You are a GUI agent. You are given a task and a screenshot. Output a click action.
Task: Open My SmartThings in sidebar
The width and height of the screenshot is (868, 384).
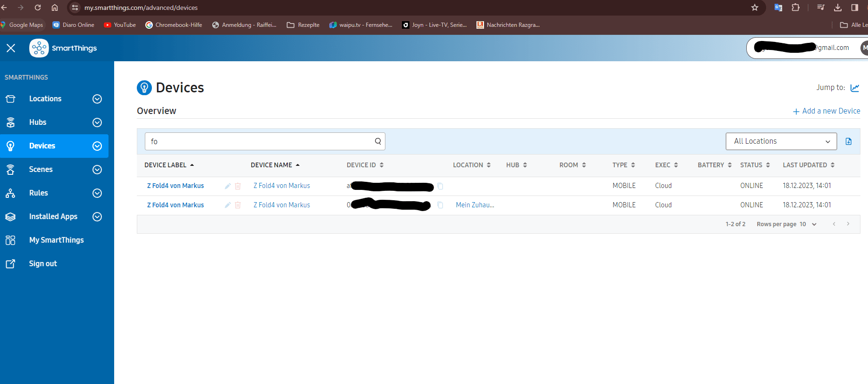[x=57, y=240]
